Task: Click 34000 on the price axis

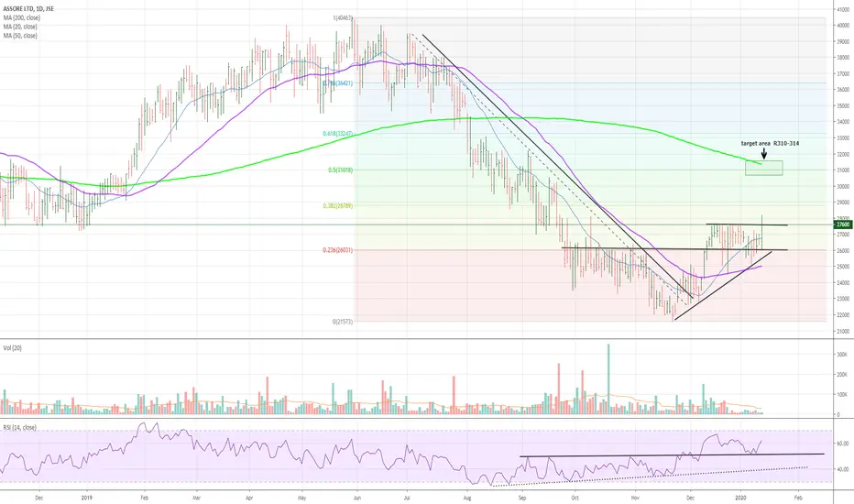Action: (843, 122)
